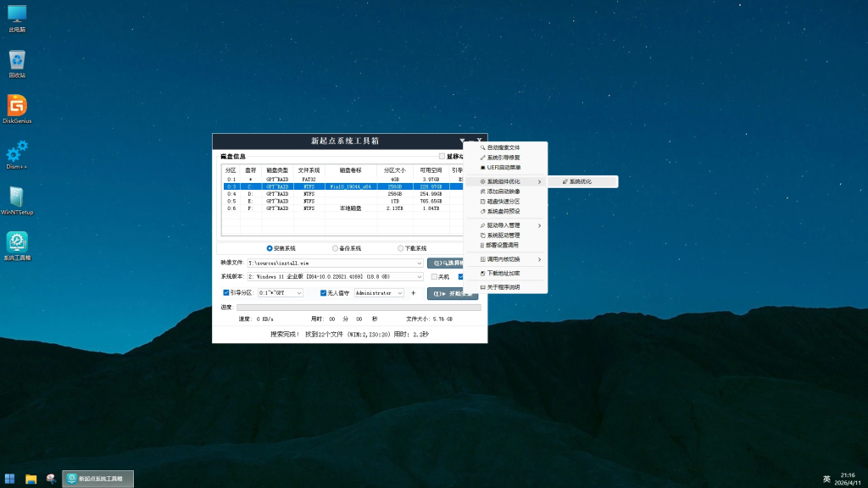This screenshot has width=868, height=488.
Task: Click the Windows Start button
Action: (x=10, y=479)
